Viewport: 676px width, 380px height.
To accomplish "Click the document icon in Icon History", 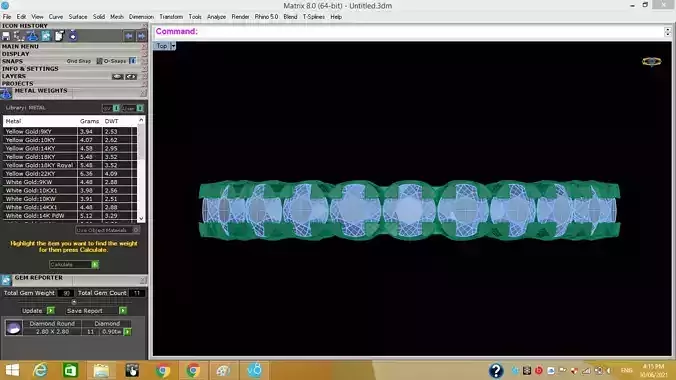I will pos(59,36).
